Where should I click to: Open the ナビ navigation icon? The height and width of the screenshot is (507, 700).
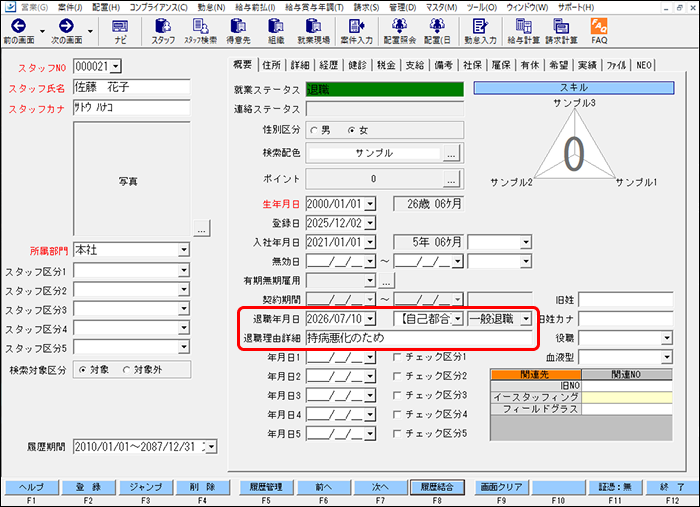point(120,31)
